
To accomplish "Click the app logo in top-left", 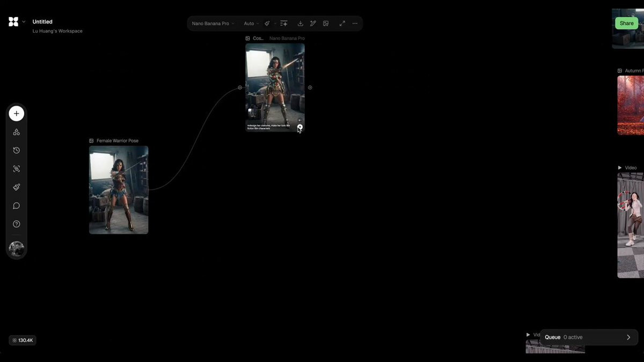I will click(x=13, y=21).
